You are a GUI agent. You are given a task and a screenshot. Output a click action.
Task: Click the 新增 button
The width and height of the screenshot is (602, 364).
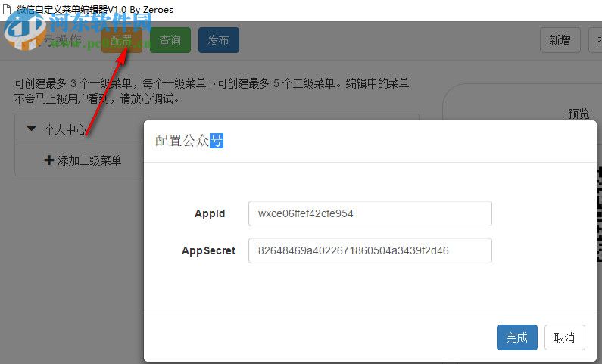(560, 40)
